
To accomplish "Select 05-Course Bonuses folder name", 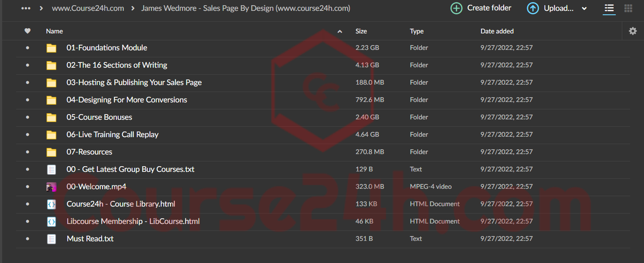I will (100, 117).
